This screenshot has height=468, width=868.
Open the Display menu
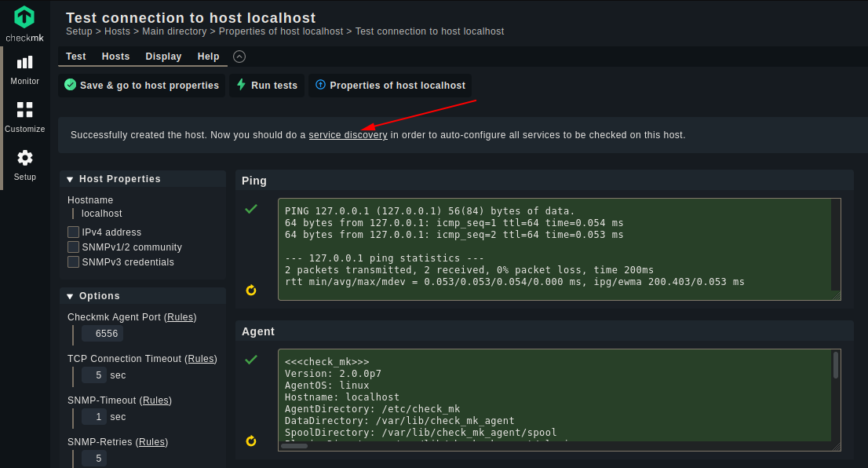163,57
